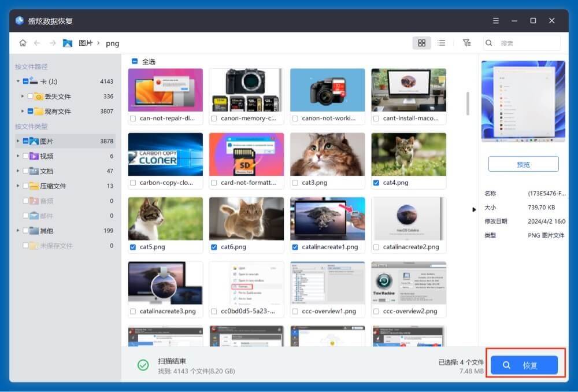Click the search magnifier icon

pos(489,43)
